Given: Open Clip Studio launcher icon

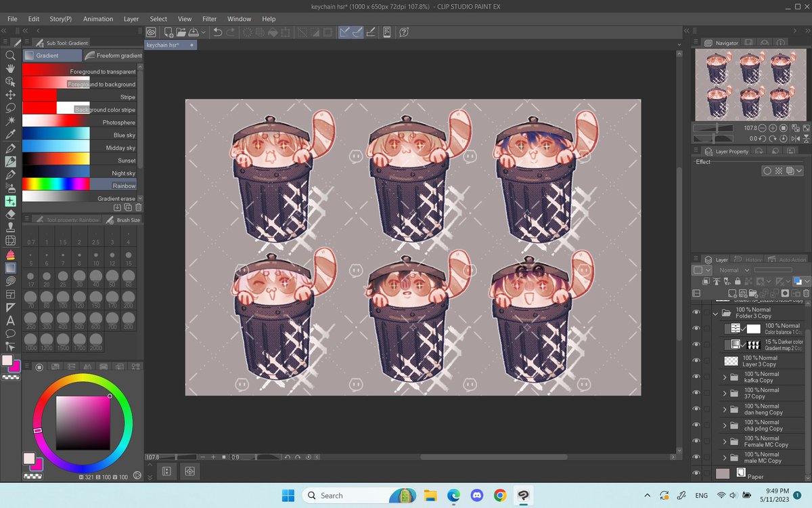Looking at the screenshot, I should click(x=151, y=32).
